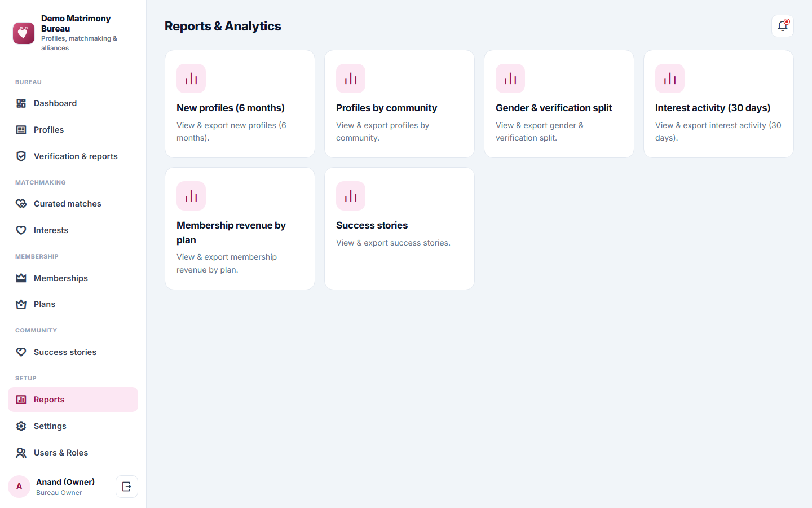The height and width of the screenshot is (508, 812).
Task: Click the Profiles icon in sidebar
Action: click(x=21, y=130)
